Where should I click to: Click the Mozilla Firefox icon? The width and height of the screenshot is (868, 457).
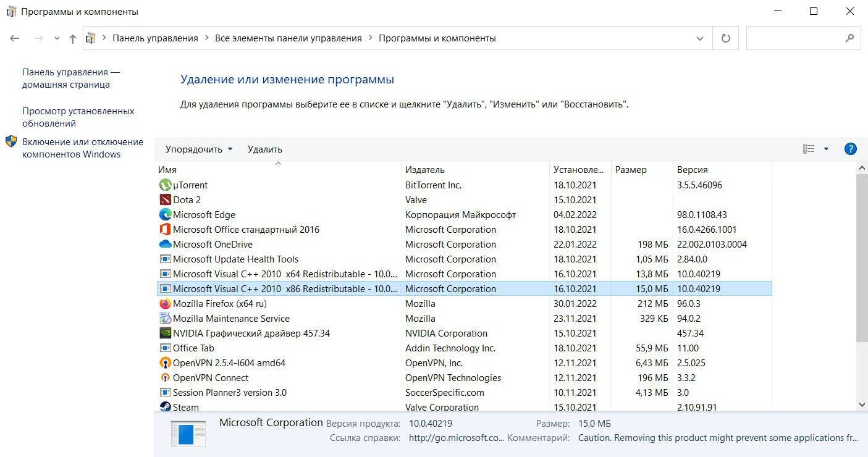[165, 304]
